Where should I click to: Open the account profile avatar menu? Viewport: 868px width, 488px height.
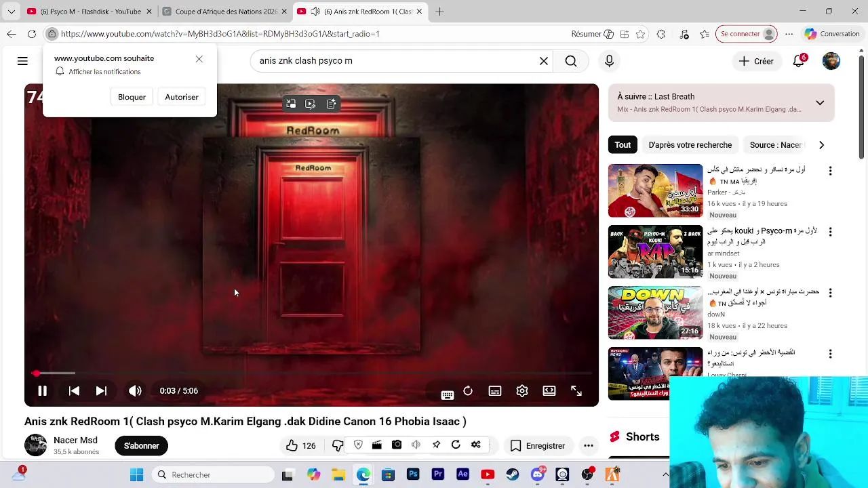click(831, 61)
